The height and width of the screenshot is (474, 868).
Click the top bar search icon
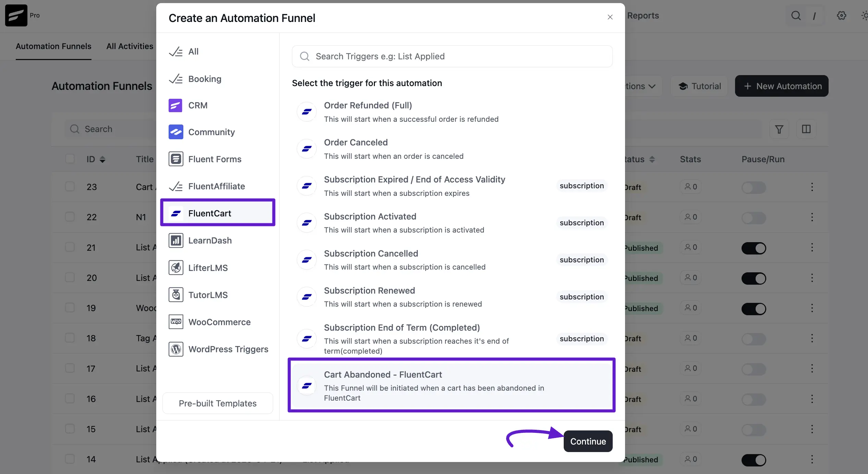pyautogui.click(x=796, y=16)
